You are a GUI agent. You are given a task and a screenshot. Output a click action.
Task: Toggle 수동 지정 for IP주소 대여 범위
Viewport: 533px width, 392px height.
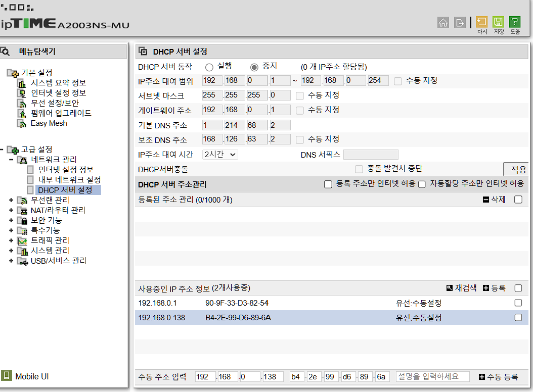tap(397, 81)
